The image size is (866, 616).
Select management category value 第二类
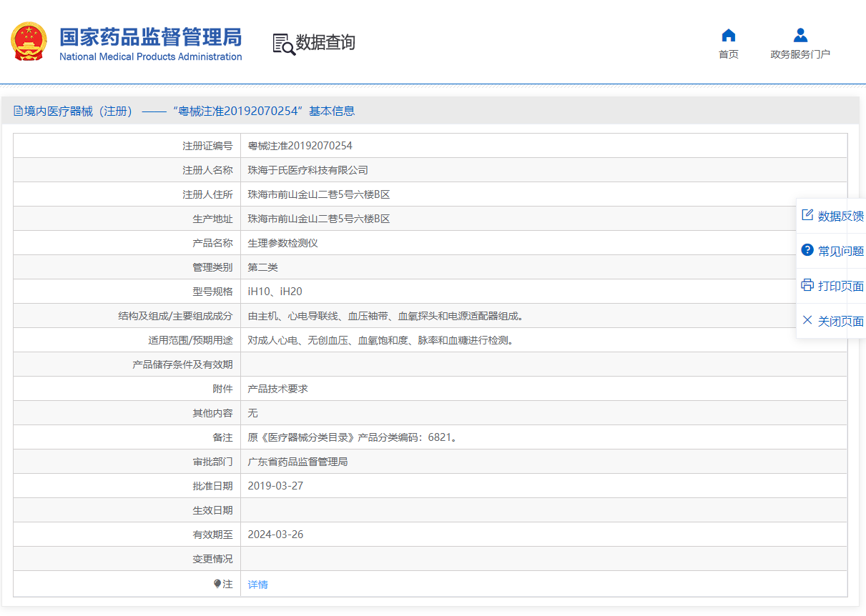[x=263, y=267]
